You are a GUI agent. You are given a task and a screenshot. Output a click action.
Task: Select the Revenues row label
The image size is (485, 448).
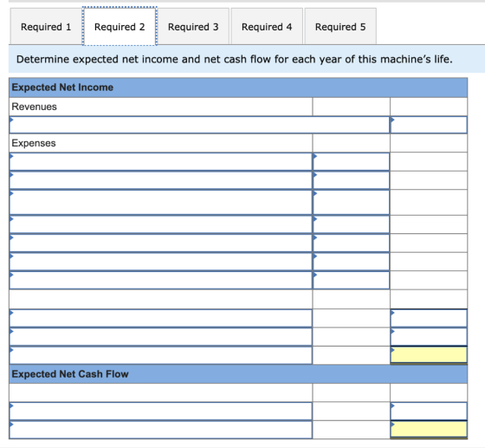[x=35, y=107]
